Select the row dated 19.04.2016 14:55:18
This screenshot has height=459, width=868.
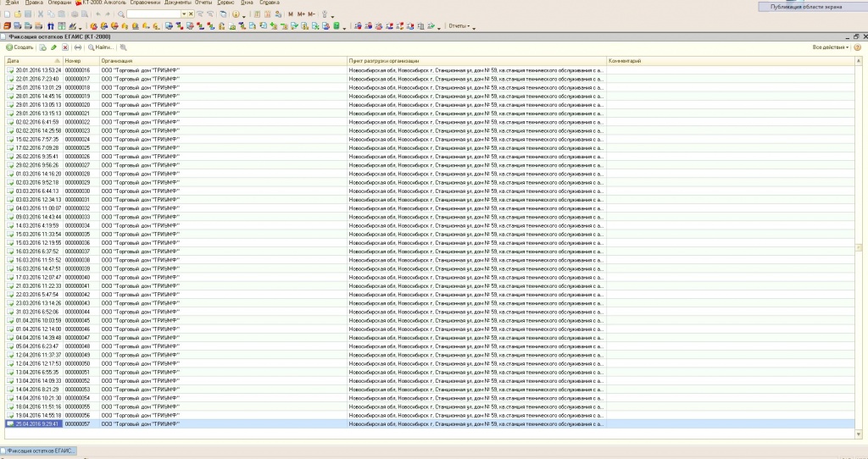tap(430, 415)
